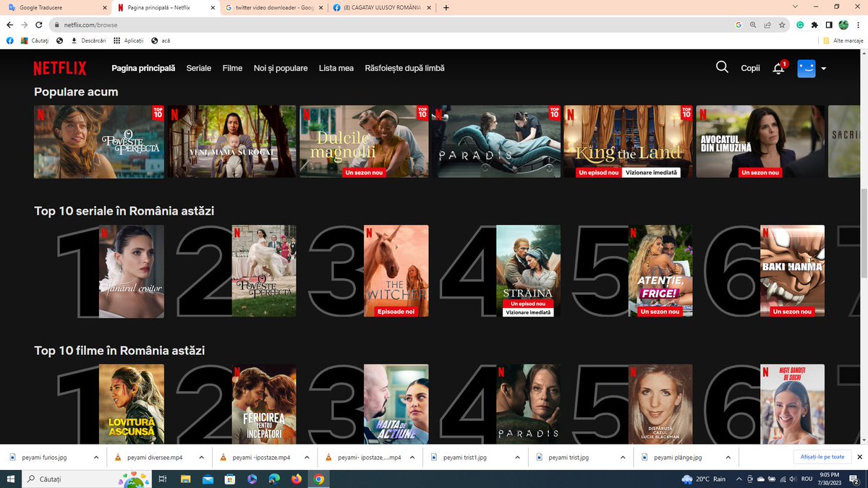868x488 pixels.
Task: Open Paradis in Populare acum row
Action: point(496,142)
